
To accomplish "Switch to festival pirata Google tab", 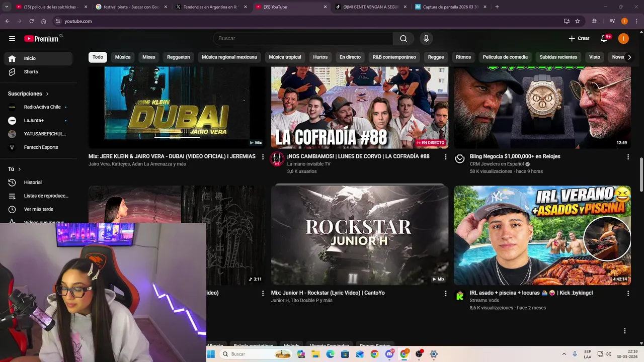I will click(x=131, y=7).
